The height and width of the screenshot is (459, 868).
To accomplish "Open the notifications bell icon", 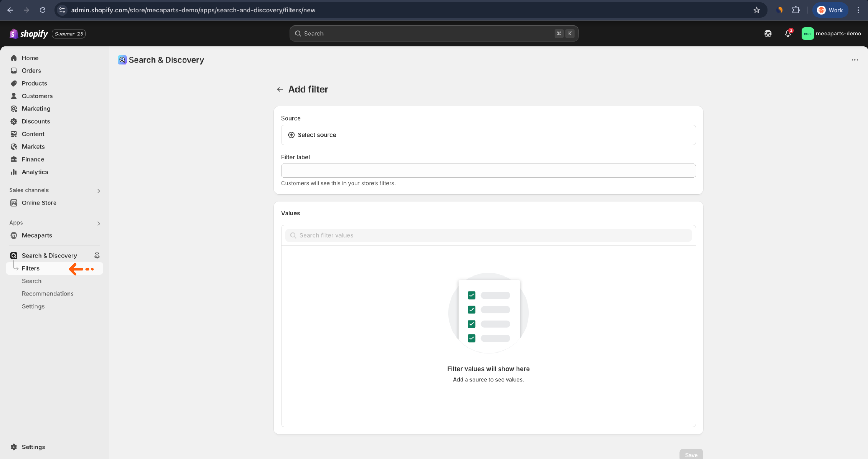I will coord(787,33).
